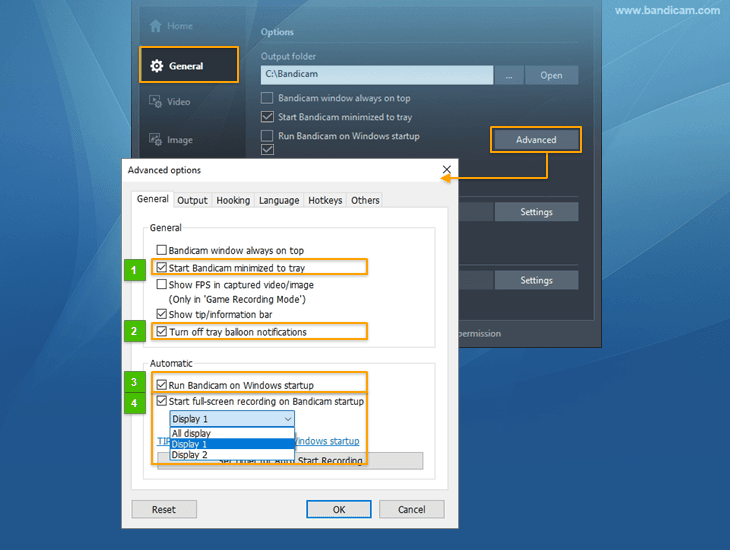
Task: Click the upper Settings button in main window
Action: (x=536, y=212)
